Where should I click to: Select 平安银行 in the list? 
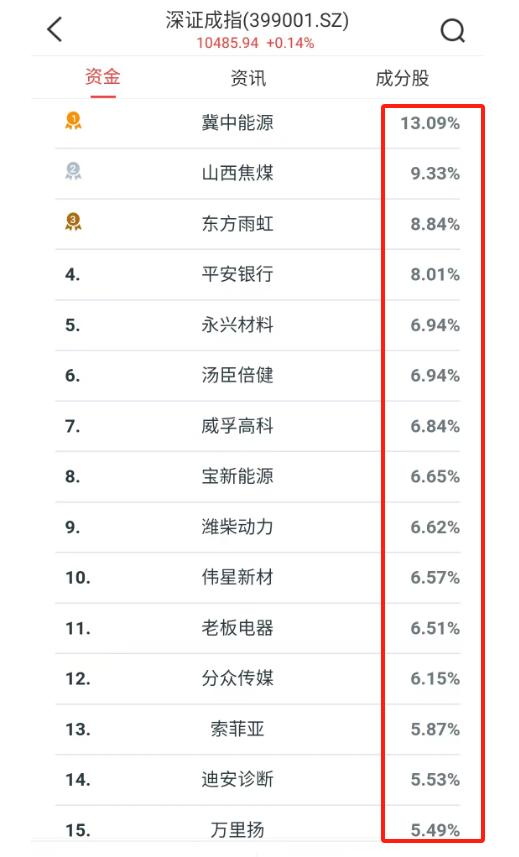tap(258, 274)
